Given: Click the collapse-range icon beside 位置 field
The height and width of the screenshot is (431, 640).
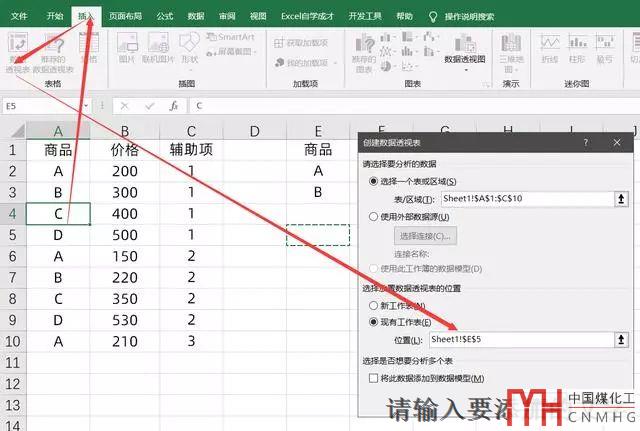Looking at the screenshot, I should [621, 340].
